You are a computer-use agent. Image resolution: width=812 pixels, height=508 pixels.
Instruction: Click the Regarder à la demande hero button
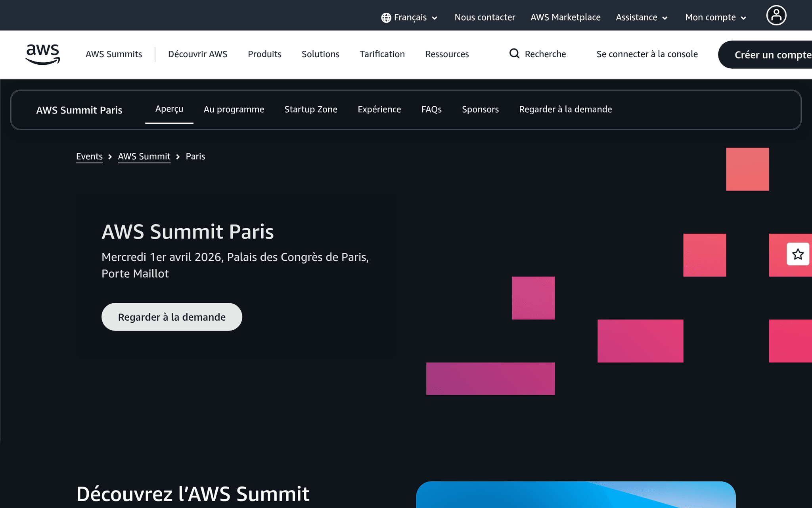(172, 317)
